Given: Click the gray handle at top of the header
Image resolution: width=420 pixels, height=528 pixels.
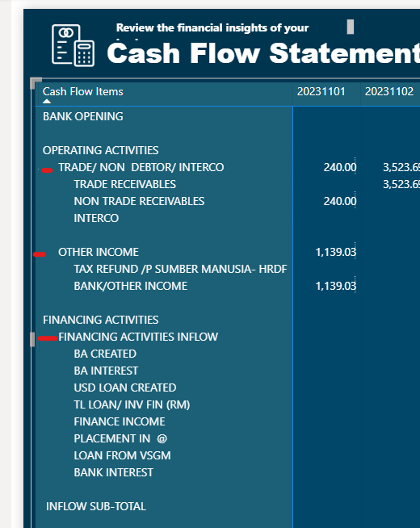Looking at the screenshot, I should 351,27.
